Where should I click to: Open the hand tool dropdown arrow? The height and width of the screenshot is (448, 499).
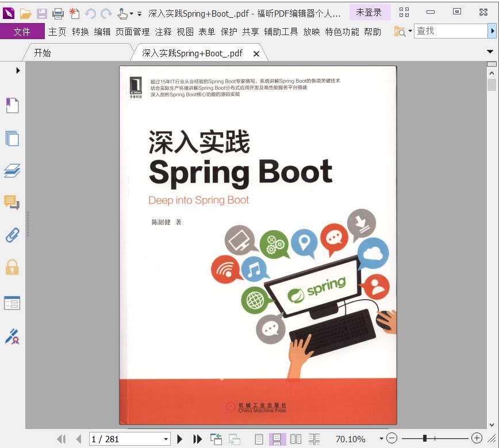tap(131, 14)
